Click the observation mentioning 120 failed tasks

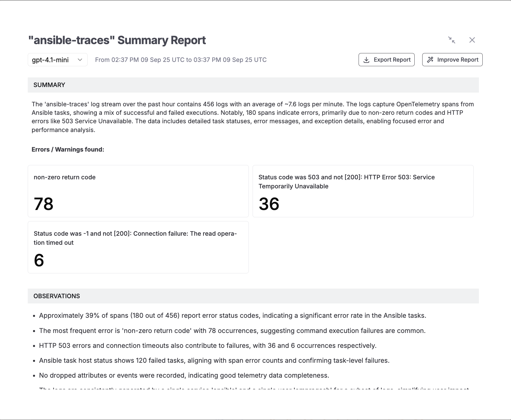tap(214, 361)
